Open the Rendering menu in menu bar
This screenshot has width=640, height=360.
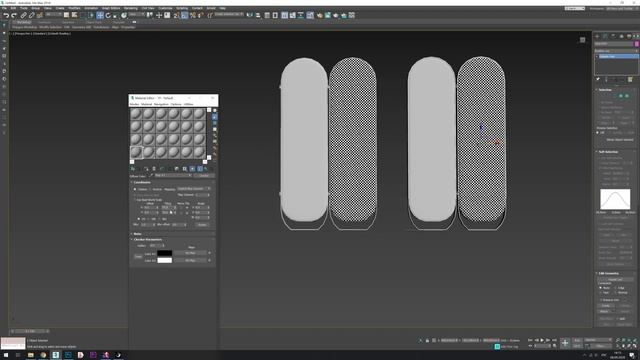(x=131, y=8)
